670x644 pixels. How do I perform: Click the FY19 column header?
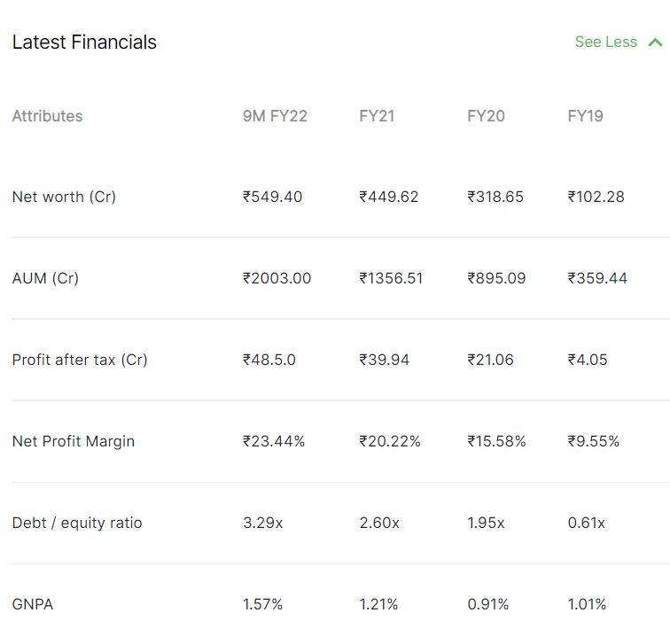(x=585, y=116)
